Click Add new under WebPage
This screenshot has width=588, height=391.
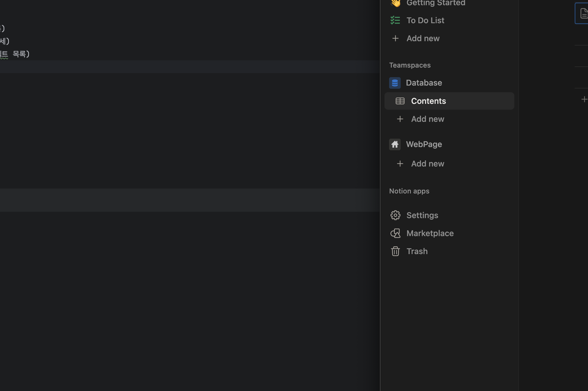[427, 164]
